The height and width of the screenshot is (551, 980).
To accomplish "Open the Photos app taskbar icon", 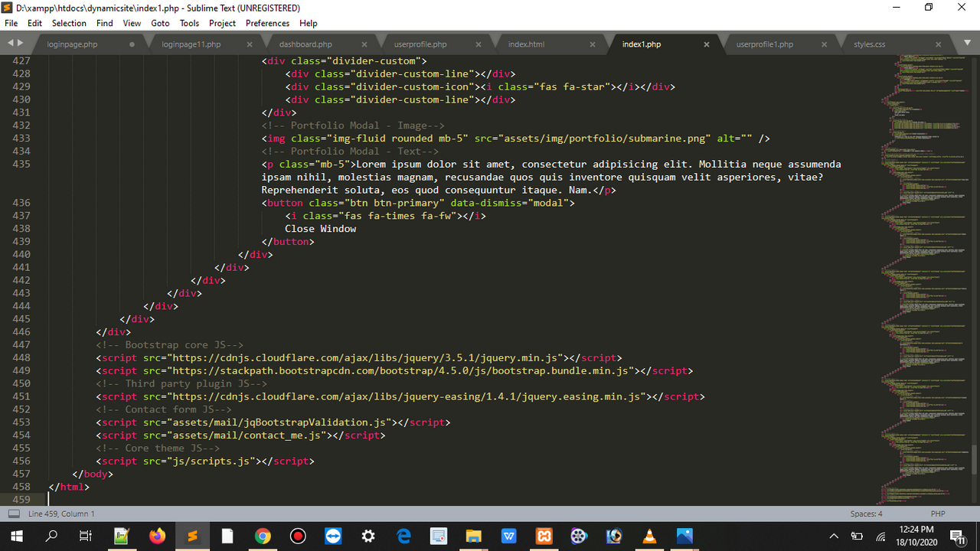I will [x=684, y=536].
